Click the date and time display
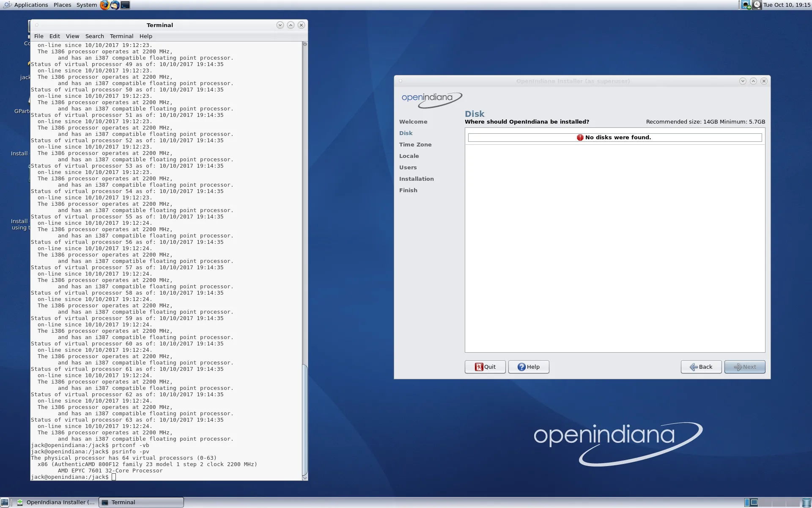Viewport: 812px width, 508px height. tap(787, 5)
